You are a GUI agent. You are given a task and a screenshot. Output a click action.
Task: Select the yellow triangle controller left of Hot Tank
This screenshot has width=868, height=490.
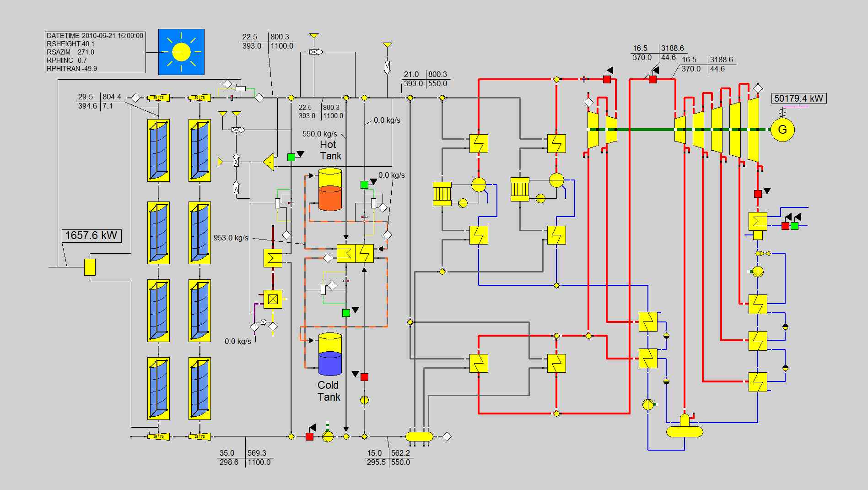(269, 162)
